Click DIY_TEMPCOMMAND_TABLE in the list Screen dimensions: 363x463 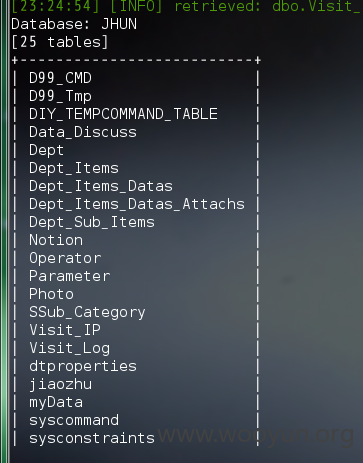123,114
